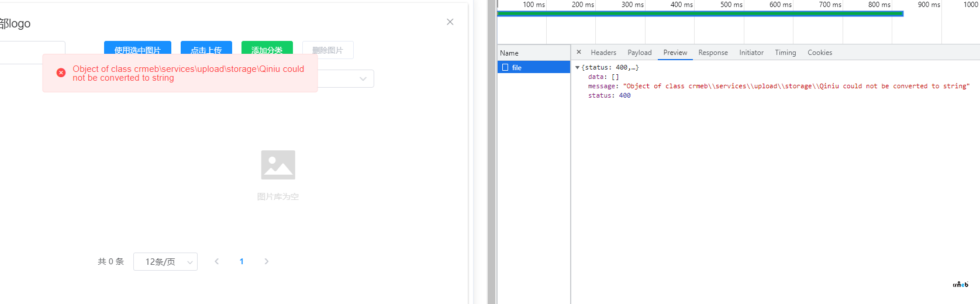This screenshot has width=980, height=304.
Task: Click the 图片库为空 empty text
Action: click(x=278, y=197)
